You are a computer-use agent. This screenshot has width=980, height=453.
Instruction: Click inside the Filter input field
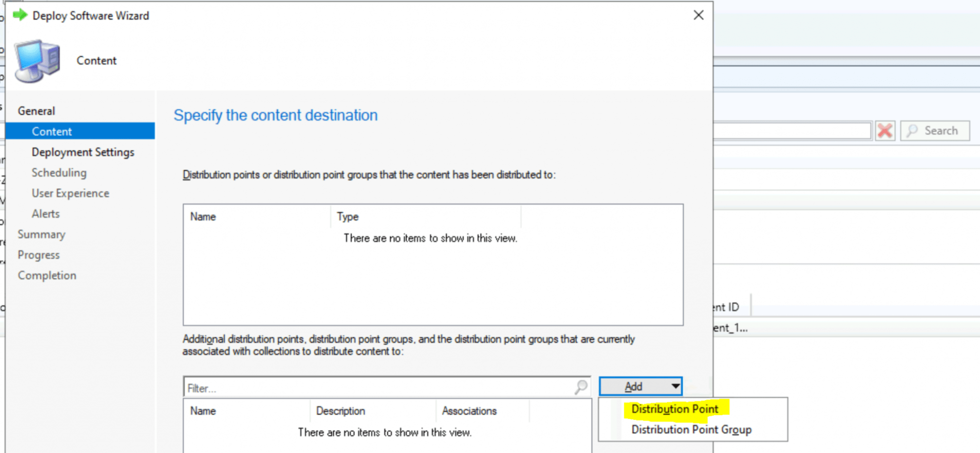(x=343, y=387)
